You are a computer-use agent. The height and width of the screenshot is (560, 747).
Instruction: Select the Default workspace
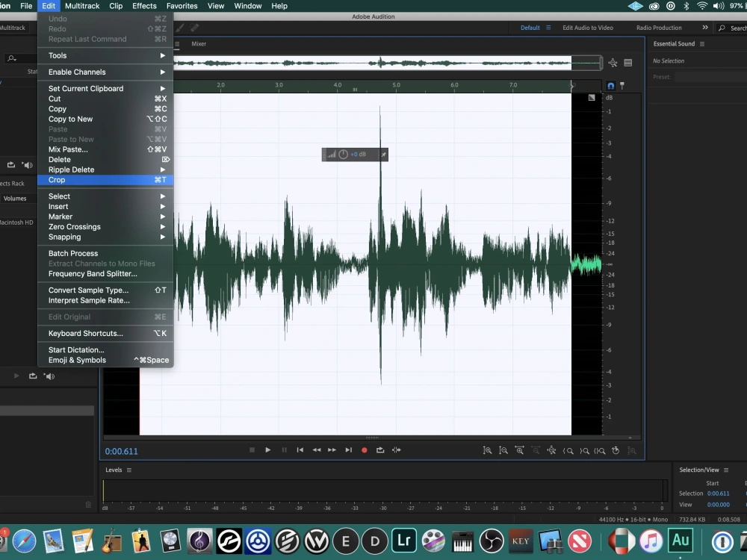point(530,28)
